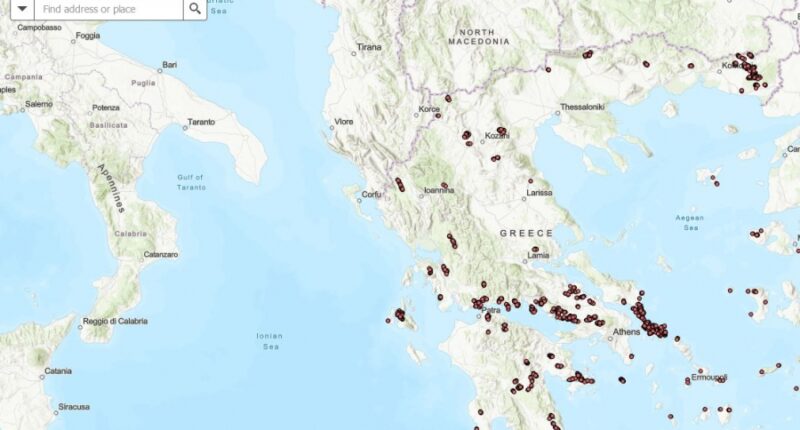
Task: Click the Potenza city label
Action: click(106, 107)
